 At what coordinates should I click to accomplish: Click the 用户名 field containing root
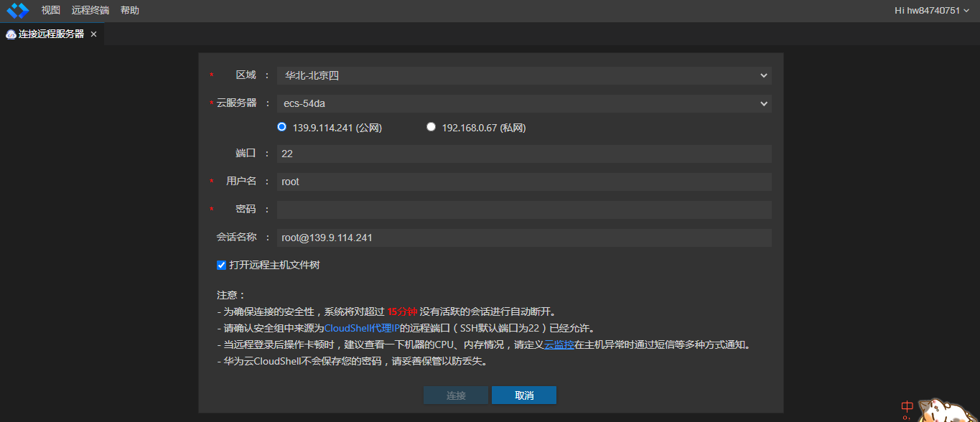tap(524, 182)
